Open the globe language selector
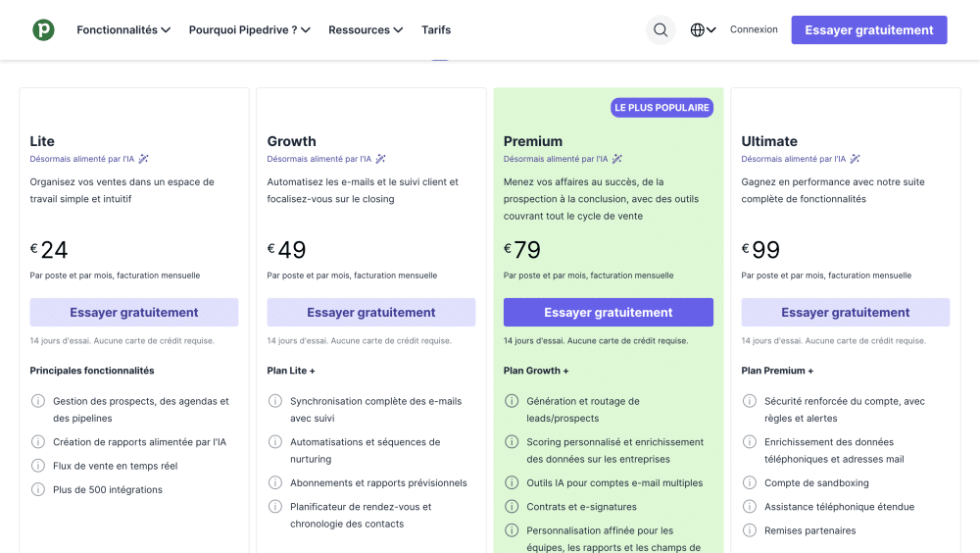980x553 pixels. (703, 30)
